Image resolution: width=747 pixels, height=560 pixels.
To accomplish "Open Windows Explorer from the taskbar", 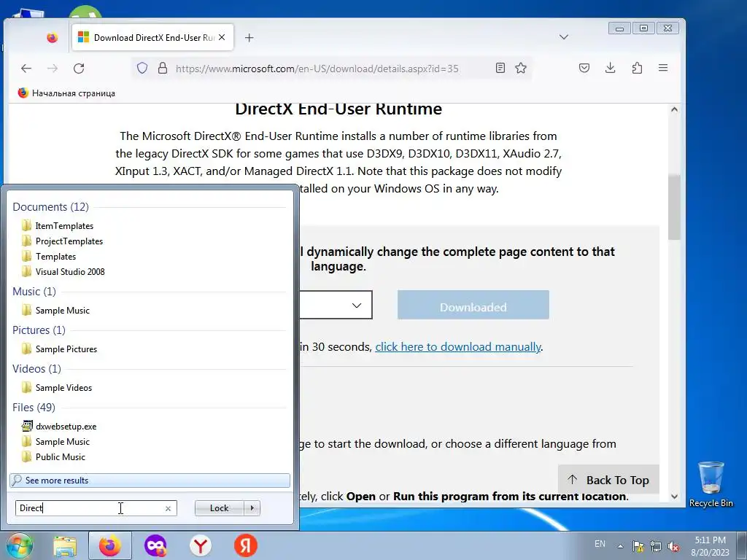I will (x=65, y=545).
